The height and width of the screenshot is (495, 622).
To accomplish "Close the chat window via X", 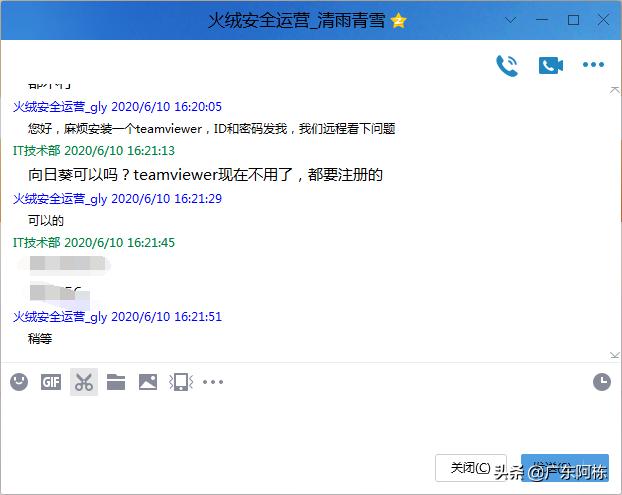I will point(603,20).
